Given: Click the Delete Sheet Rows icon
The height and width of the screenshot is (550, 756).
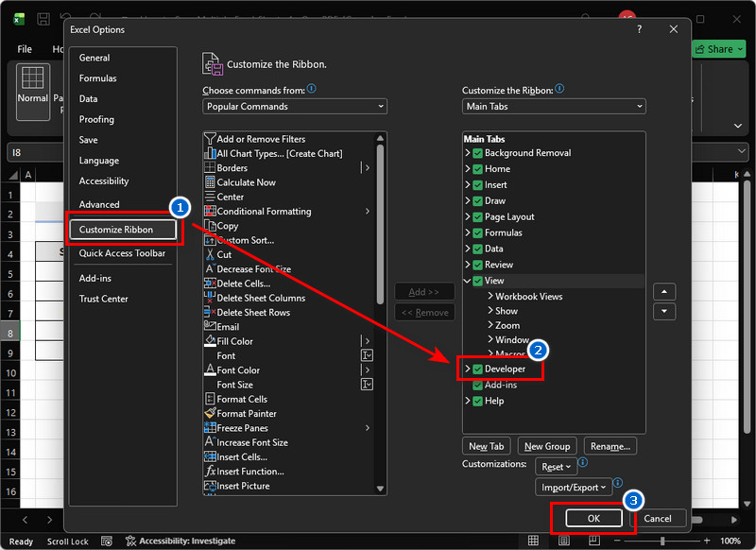Looking at the screenshot, I should (x=210, y=313).
